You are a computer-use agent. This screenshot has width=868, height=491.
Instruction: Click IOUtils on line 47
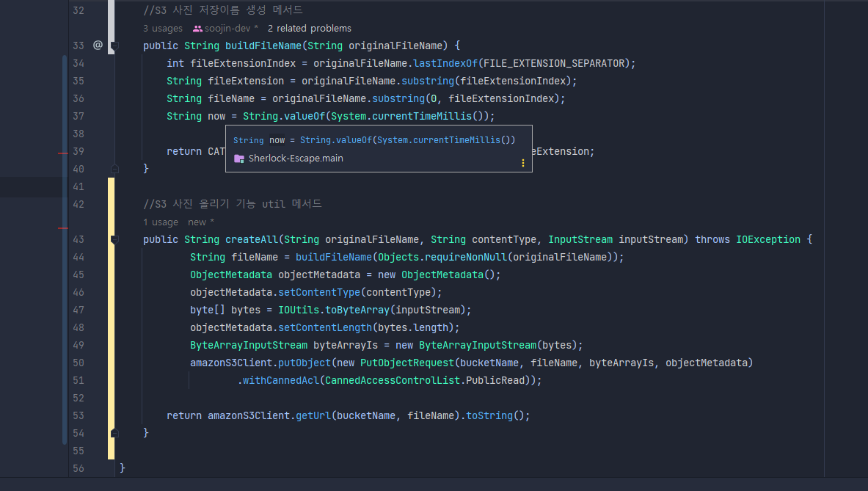click(299, 310)
